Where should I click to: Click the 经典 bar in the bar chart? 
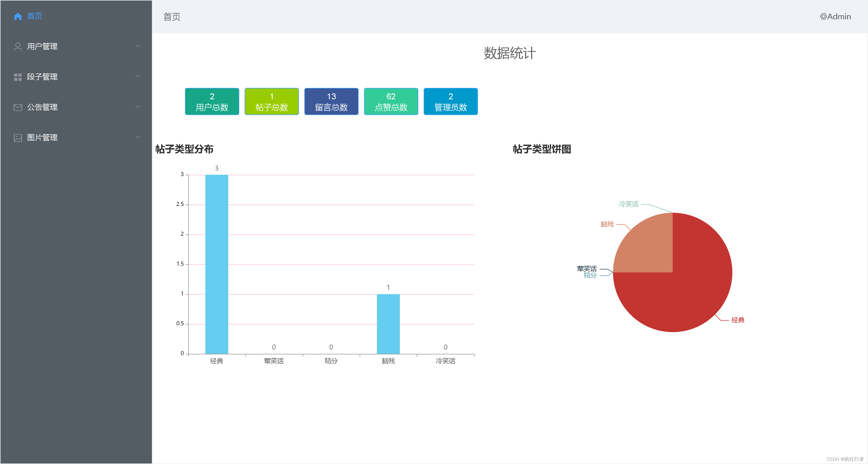coord(217,264)
